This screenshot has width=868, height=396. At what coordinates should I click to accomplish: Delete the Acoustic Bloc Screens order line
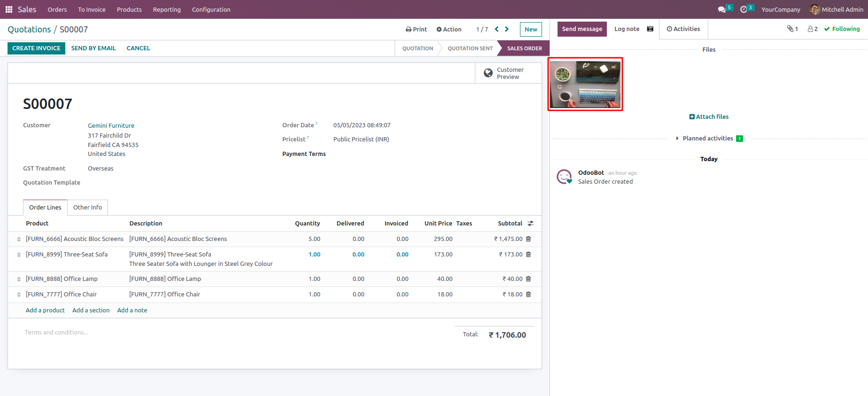coord(528,239)
